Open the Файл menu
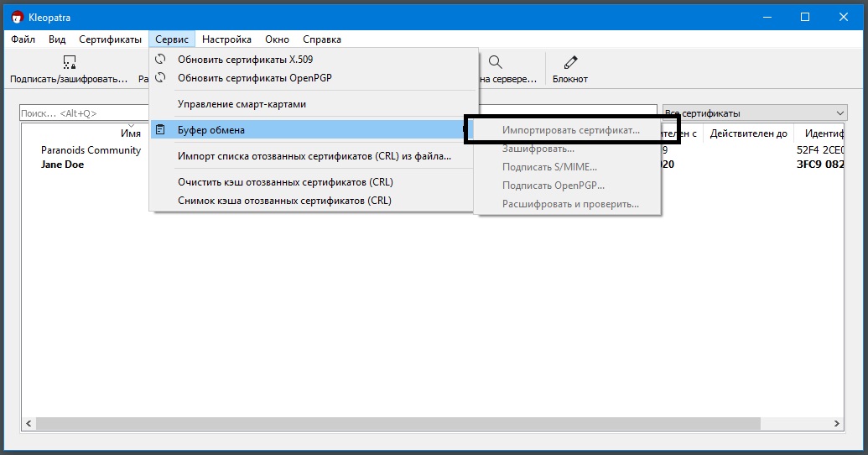The image size is (868, 455). pos(23,39)
